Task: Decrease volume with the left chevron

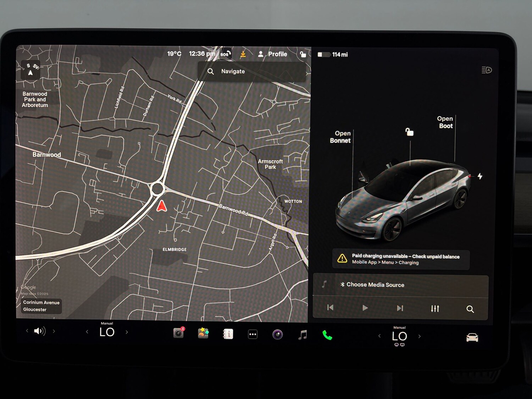Action: tap(27, 331)
